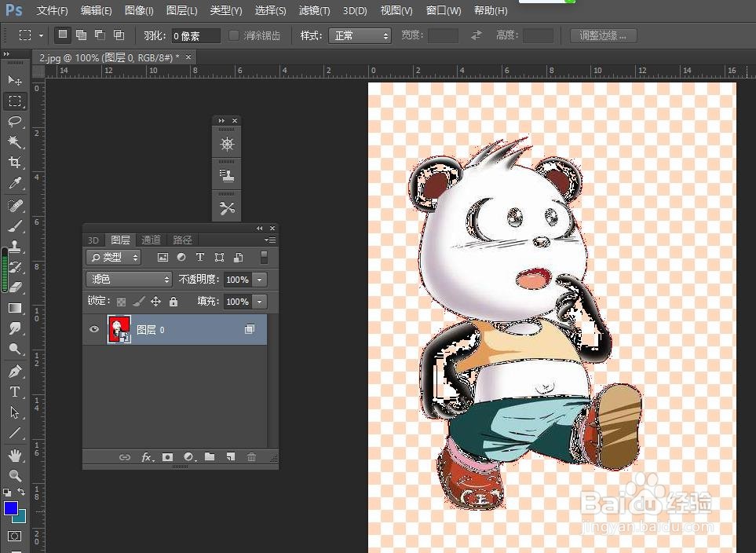Switch to the 路径 tab
This screenshot has width=756, height=553.
(x=182, y=240)
